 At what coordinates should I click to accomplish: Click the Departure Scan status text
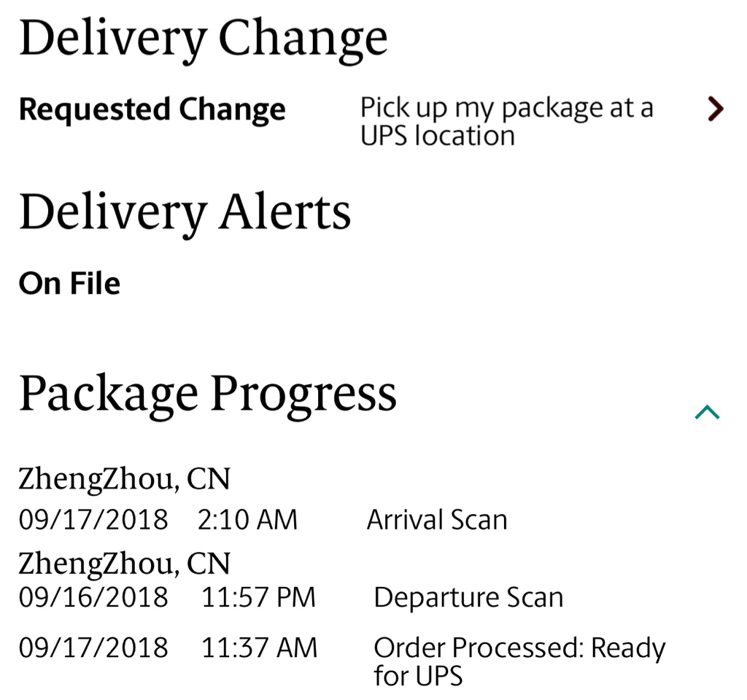[468, 597]
